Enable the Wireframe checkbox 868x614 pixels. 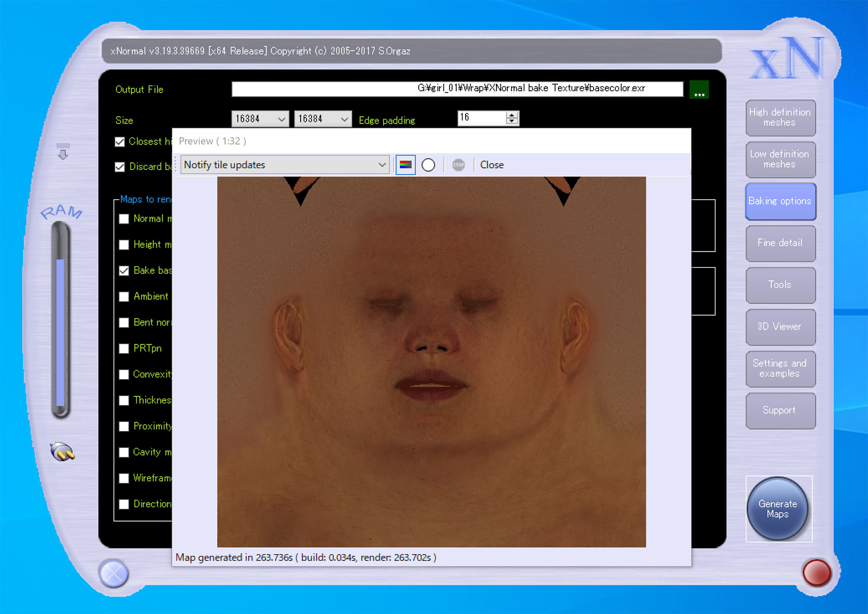click(124, 478)
